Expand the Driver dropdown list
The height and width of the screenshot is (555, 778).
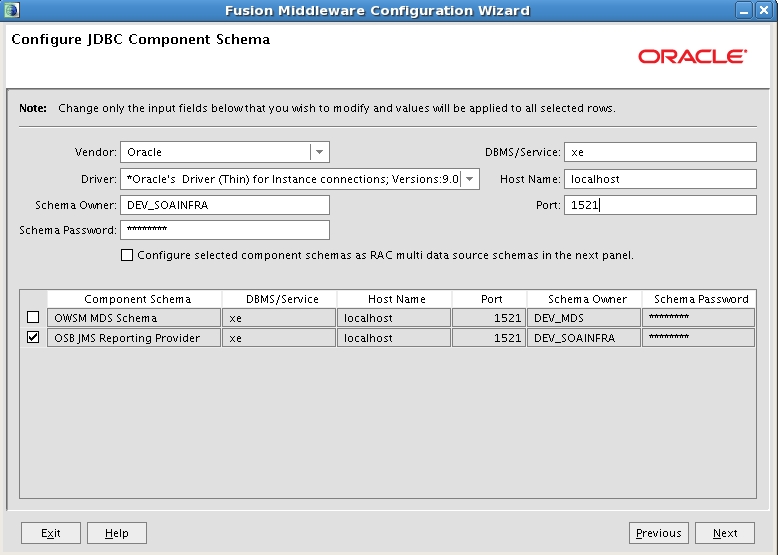469,179
